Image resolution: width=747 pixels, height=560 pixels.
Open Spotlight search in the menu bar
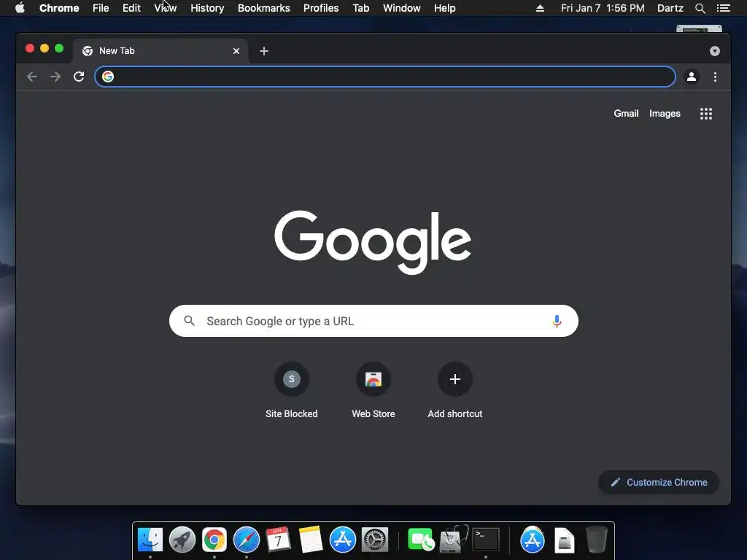(x=700, y=8)
